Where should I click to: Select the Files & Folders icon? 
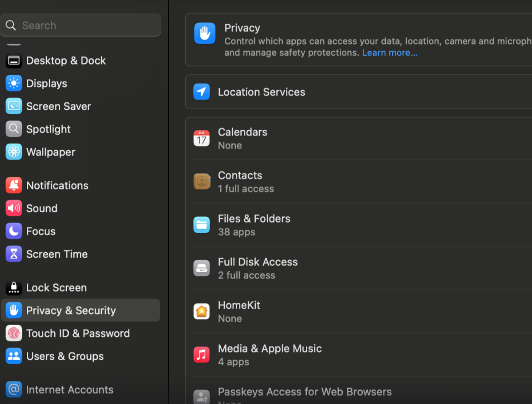click(202, 225)
